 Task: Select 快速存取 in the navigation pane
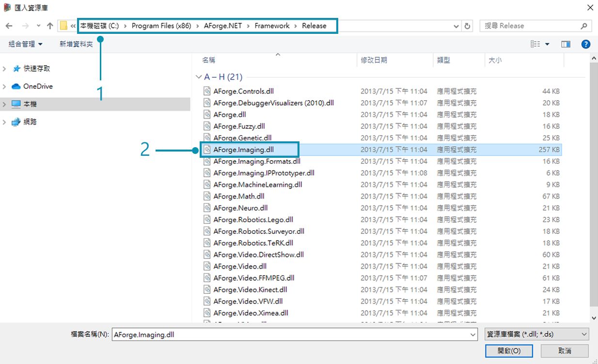pos(37,69)
